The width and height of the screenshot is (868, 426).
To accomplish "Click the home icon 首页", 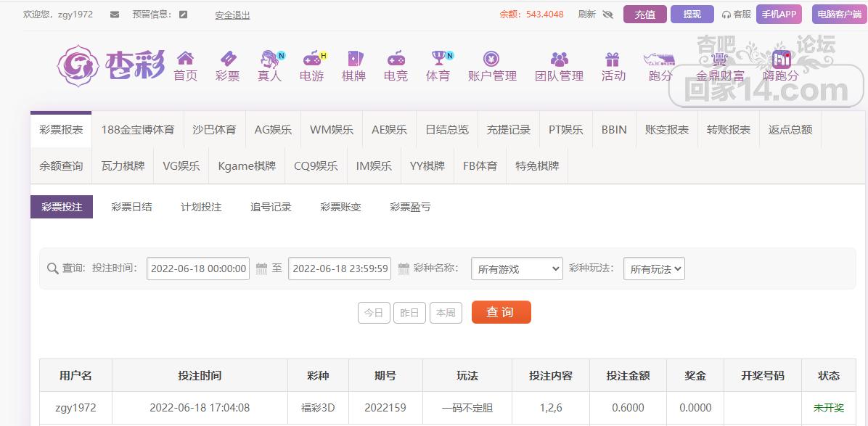I will click(x=185, y=59).
